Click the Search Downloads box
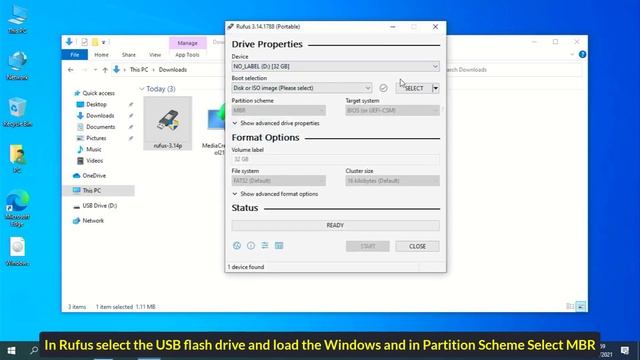The height and width of the screenshot is (360, 640). pyautogui.click(x=514, y=70)
